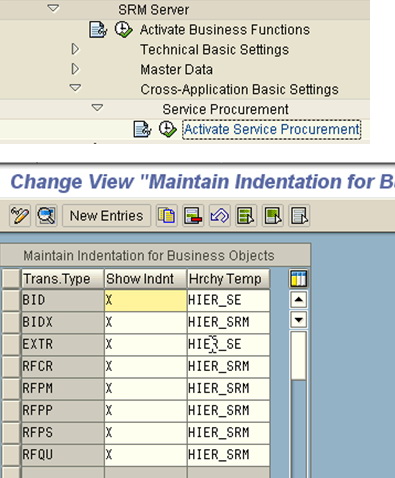Click the Copy As icon in toolbar
Image resolution: width=395 pixels, height=478 pixels.
pos(166,216)
